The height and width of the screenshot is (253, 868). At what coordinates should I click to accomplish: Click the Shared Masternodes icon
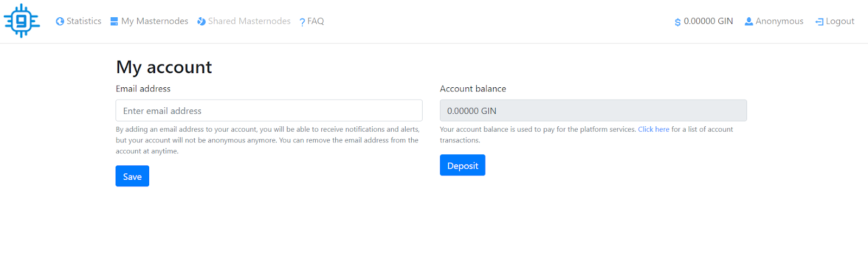(x=201, y=22)
